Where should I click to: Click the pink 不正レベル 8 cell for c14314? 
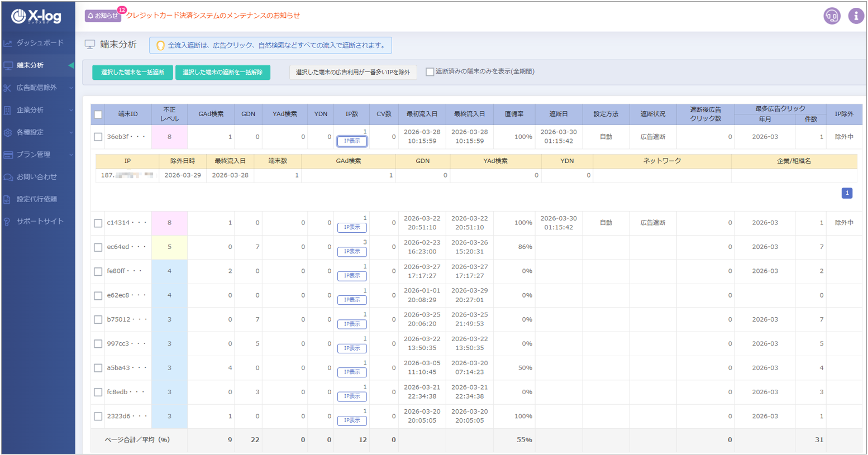point(169,223)
